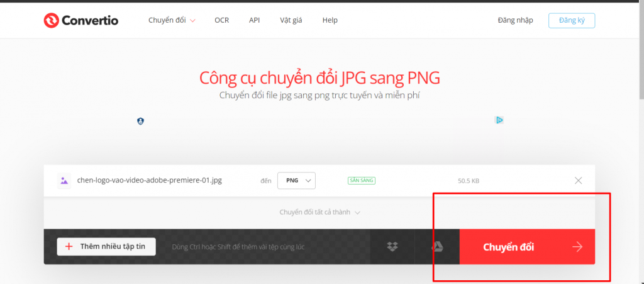Open the API menu item

pos(254,20)
